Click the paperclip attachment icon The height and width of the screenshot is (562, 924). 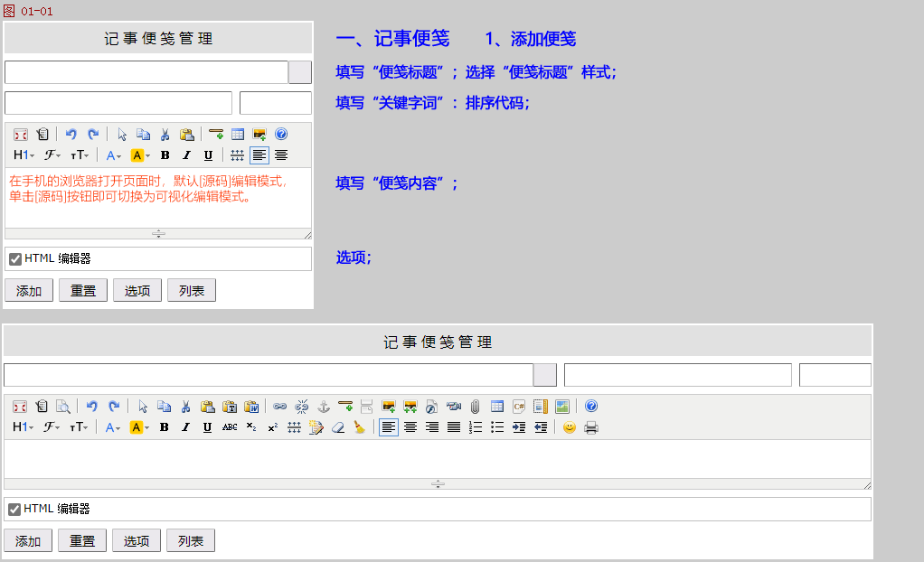pos(475,407)
